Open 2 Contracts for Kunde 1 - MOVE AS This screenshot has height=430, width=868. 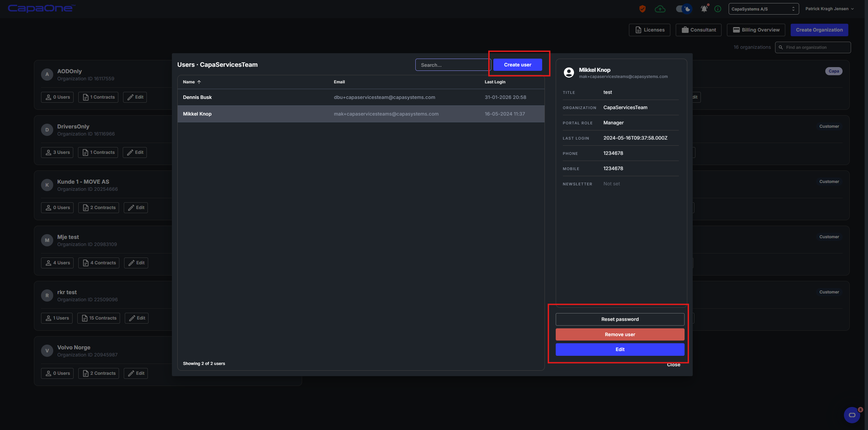coord(99,208)
